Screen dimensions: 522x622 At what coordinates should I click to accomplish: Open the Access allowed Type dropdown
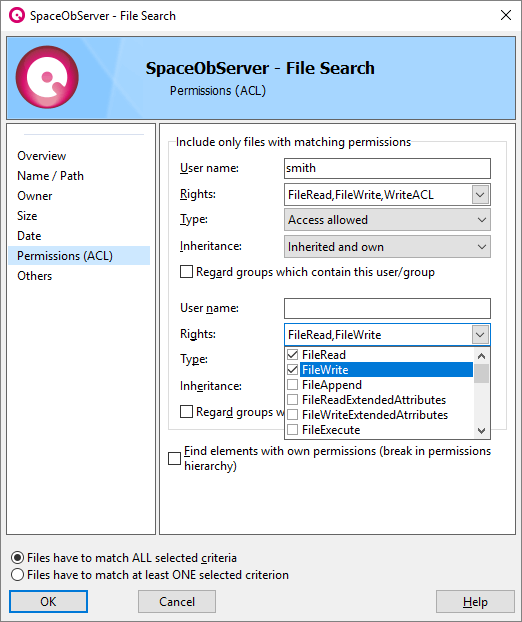point(387,220)
